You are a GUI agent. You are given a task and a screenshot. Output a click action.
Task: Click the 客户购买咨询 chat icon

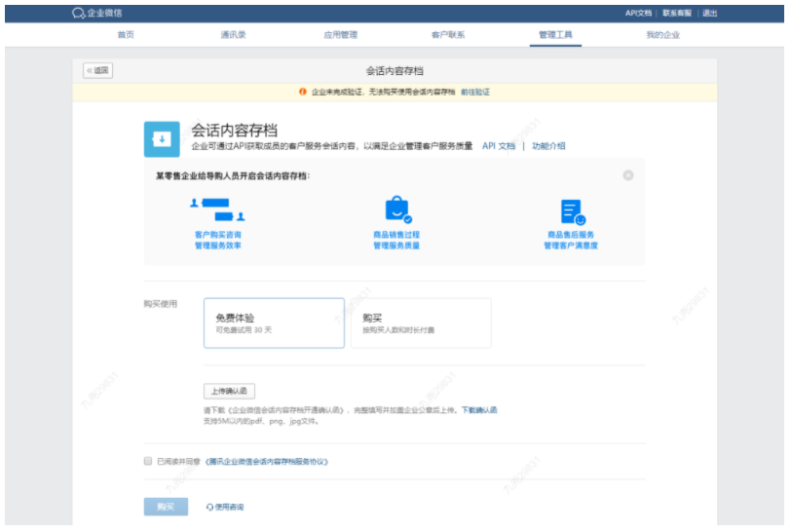point(217,209)
